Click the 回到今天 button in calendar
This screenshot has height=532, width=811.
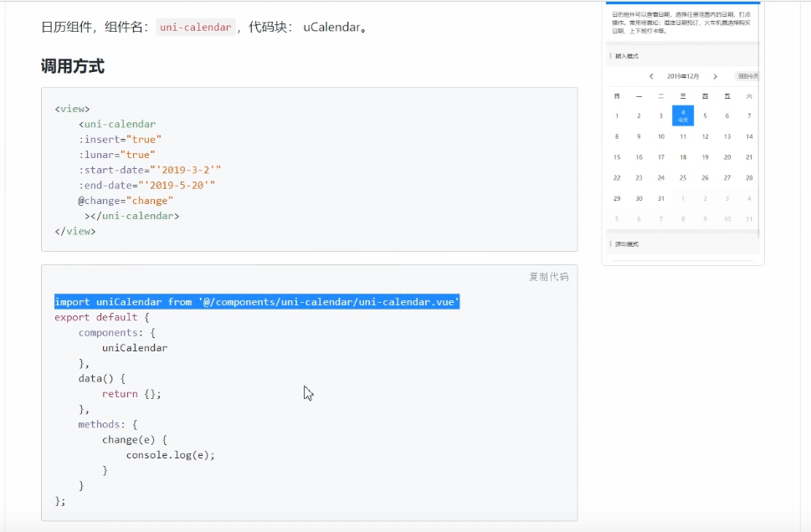[747, 76]
